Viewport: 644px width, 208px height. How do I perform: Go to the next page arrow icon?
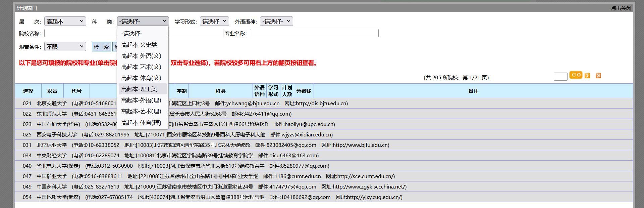tap(587, 76)
